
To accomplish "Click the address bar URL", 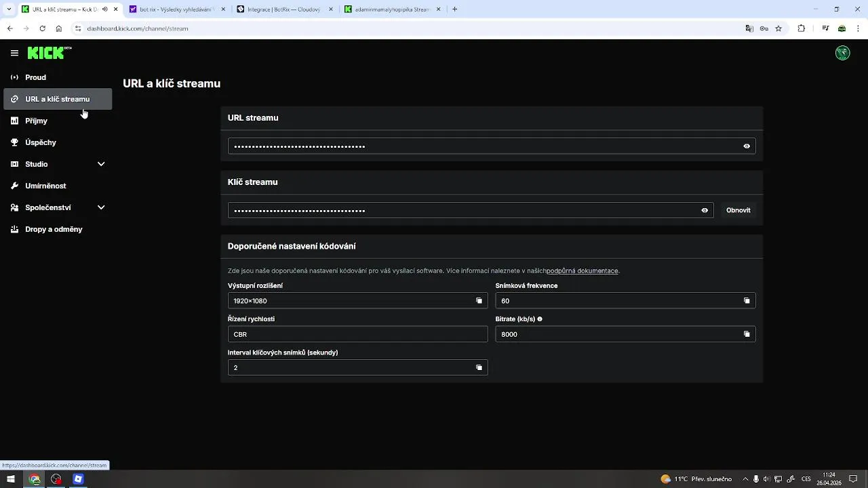I will pyautogui.click(x=138, y=28).
